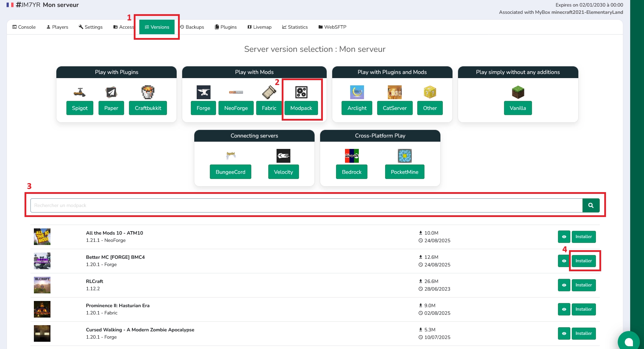
Task: Open the Console tab
Action: coord(24,27)
